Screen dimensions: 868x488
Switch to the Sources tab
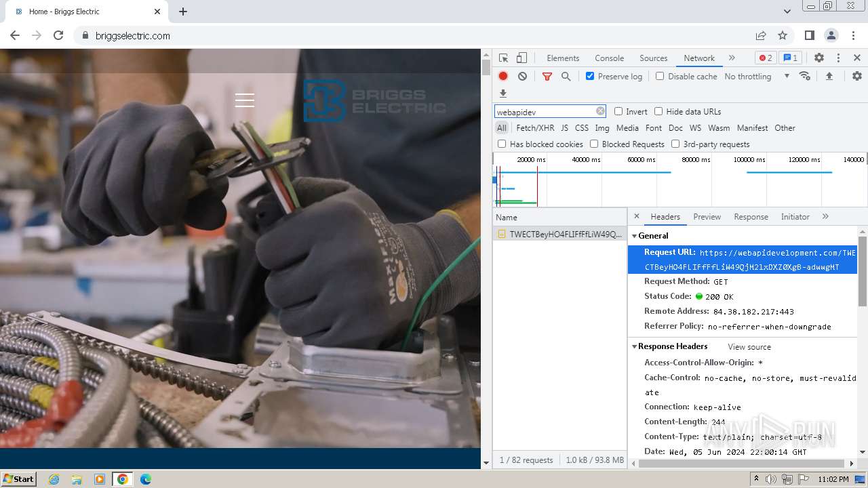654,58
